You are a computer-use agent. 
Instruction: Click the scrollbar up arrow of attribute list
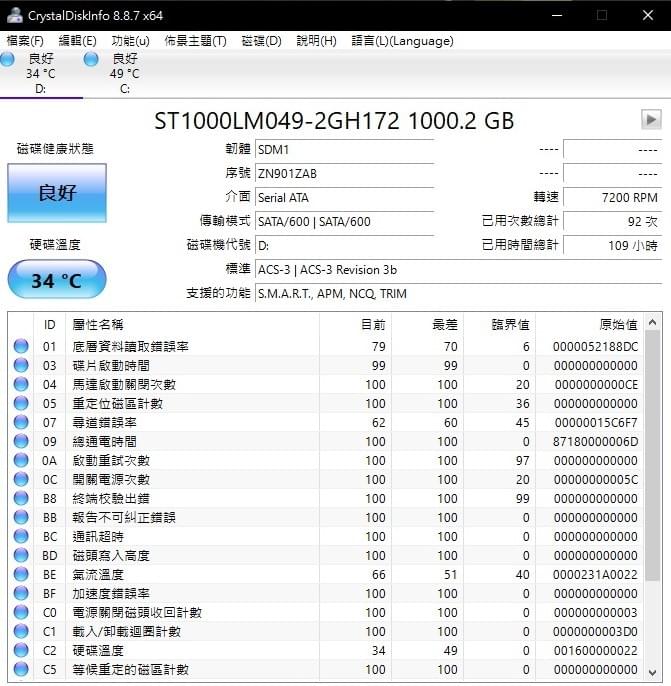pos(652,322)
